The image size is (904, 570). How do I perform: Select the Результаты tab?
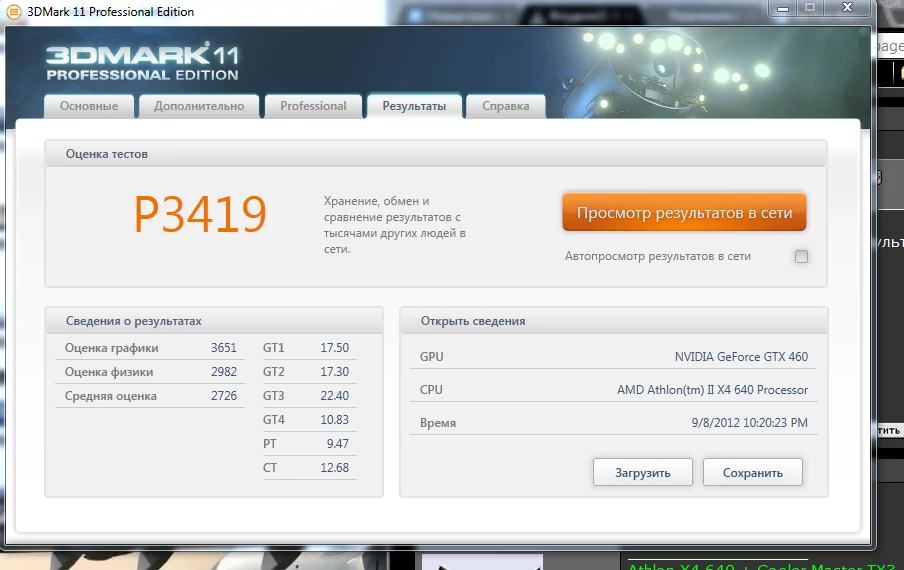click(x=414, y=106)
